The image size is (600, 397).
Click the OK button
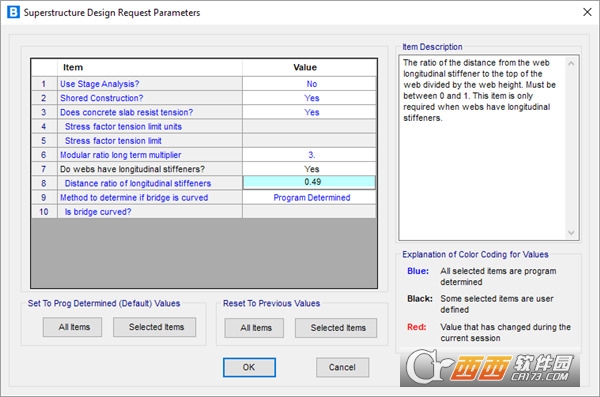249,367
